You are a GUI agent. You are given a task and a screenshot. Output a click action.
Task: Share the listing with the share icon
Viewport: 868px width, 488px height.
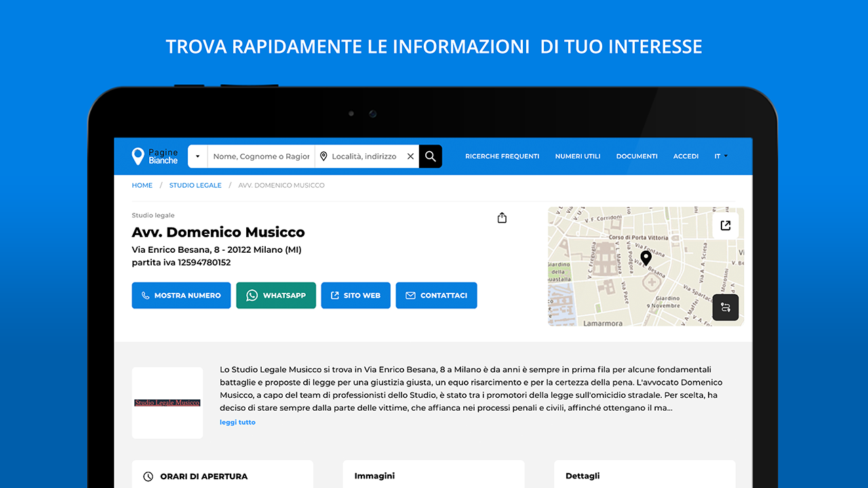(502, 218)
